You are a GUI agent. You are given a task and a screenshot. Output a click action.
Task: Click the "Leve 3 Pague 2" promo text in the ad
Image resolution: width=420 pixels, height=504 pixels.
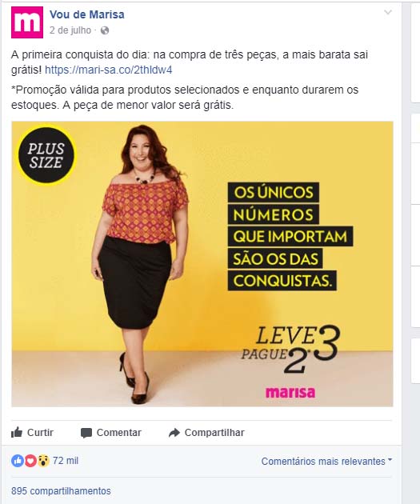(x=290, y=350)
